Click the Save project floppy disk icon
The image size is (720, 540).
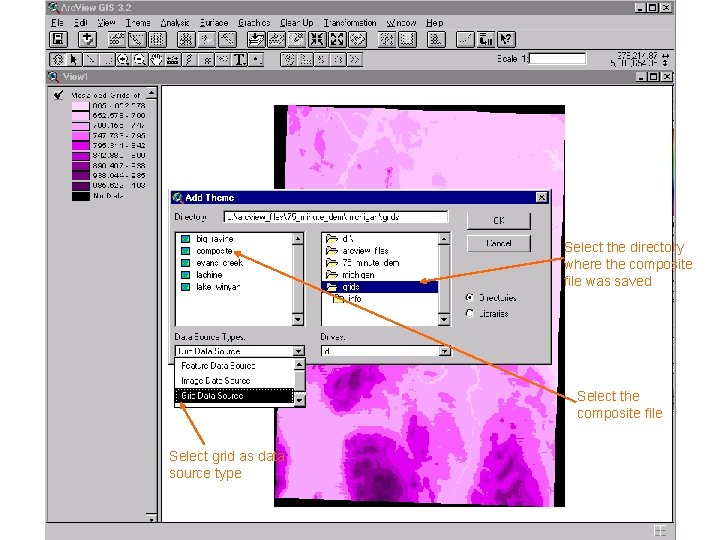58,39
